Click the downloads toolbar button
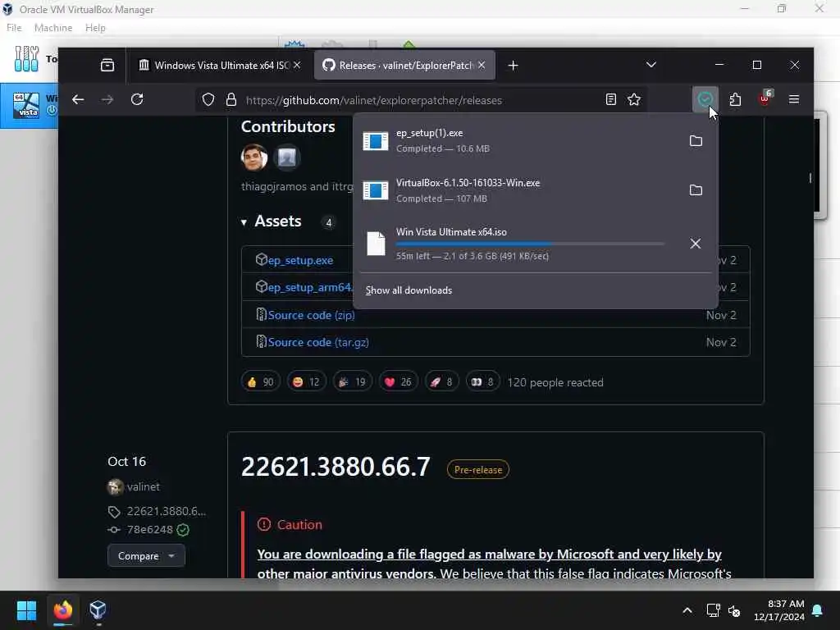 tap(705, 99)
